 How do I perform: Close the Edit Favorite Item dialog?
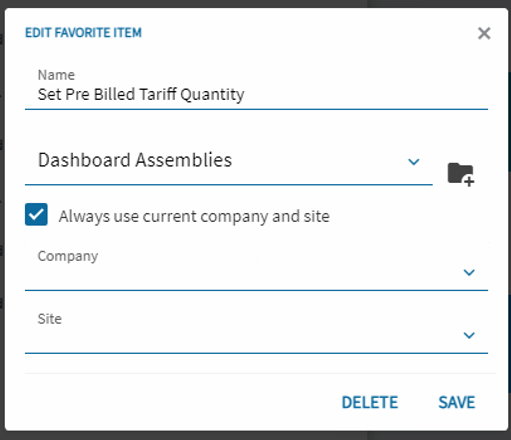coord(484,33)
